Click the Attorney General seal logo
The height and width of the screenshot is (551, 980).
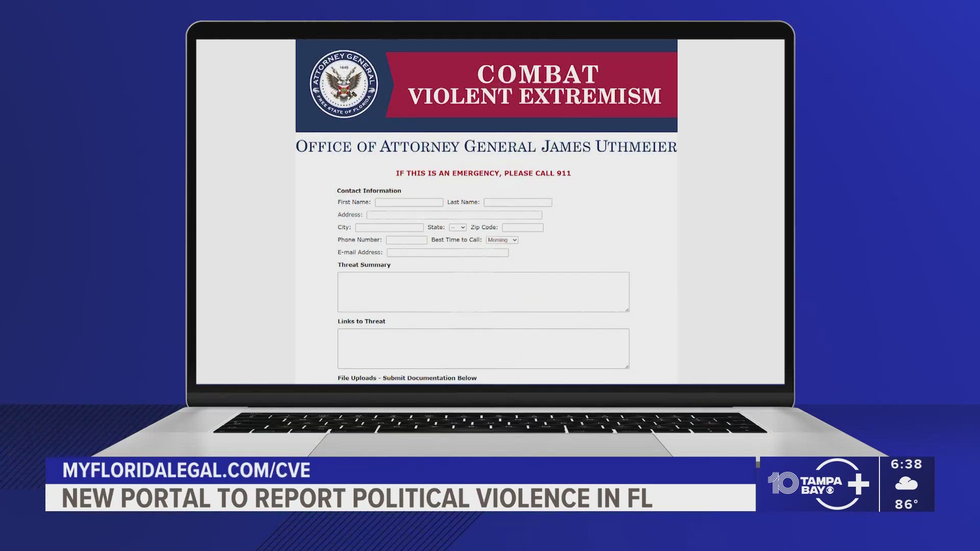344,84
